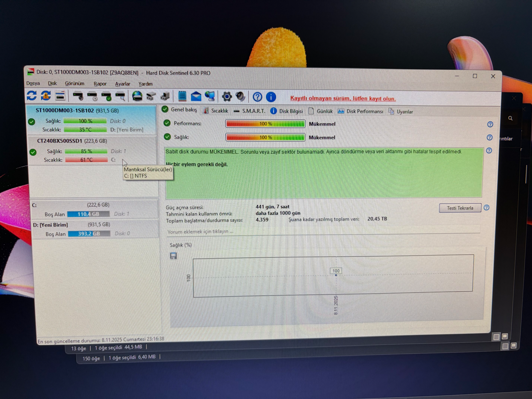Open the Disk menu
This screenshot has height=399, width=532.
tap(52, 83)
